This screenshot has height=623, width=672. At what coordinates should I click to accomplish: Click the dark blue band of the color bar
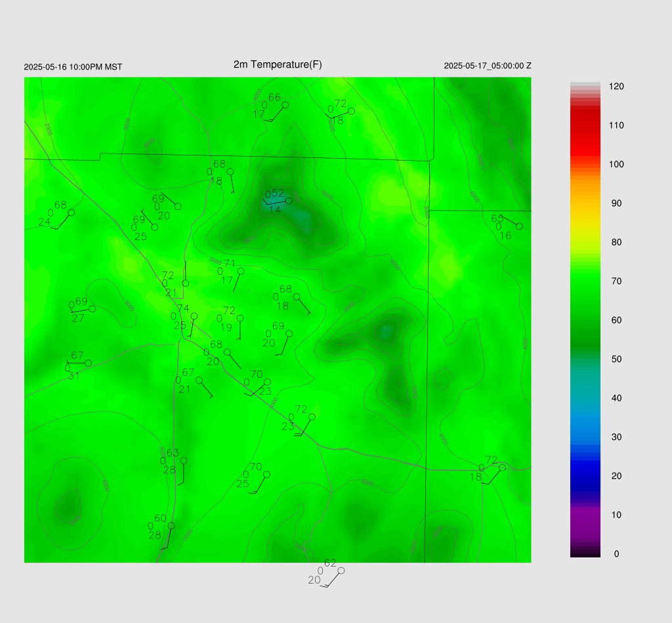[585, 475]
